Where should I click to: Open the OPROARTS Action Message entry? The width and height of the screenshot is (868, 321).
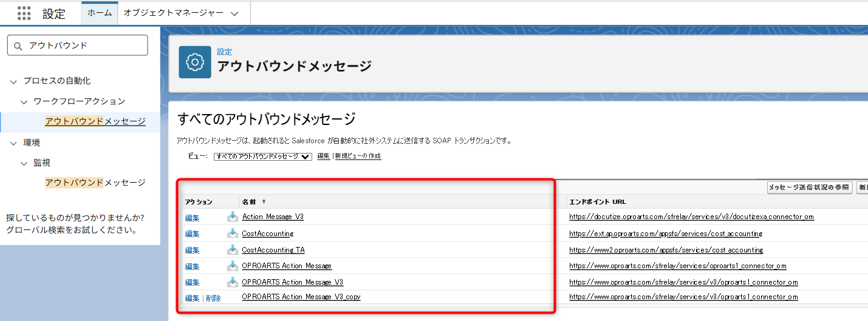tap(287, 266)
